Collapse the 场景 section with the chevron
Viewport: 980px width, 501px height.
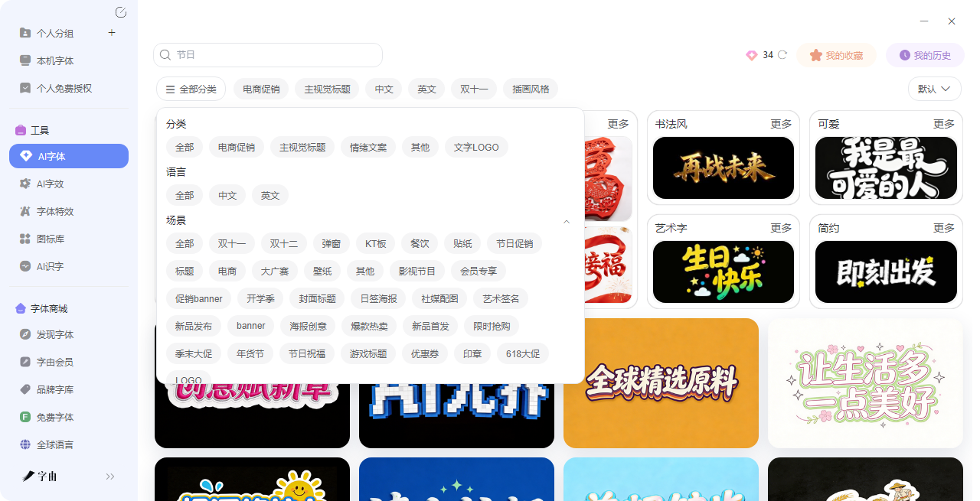click(x=567, y=222)
